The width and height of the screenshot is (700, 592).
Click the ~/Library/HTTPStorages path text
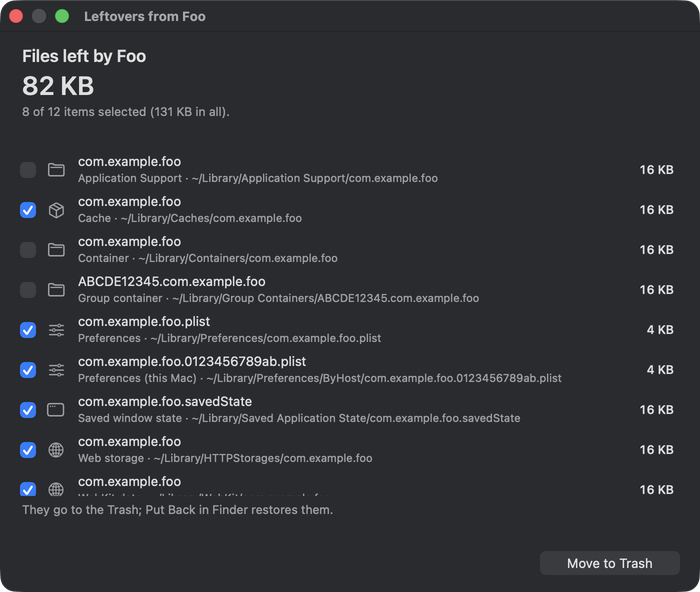click(263, 459)
